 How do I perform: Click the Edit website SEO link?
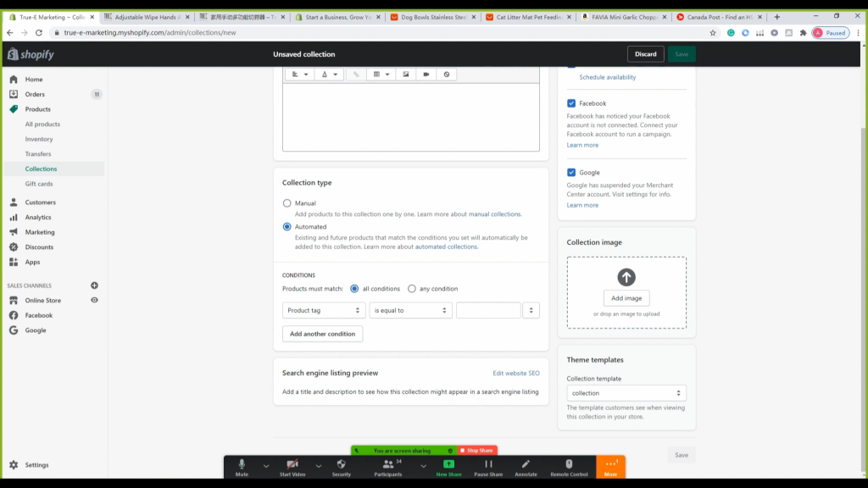515,373
